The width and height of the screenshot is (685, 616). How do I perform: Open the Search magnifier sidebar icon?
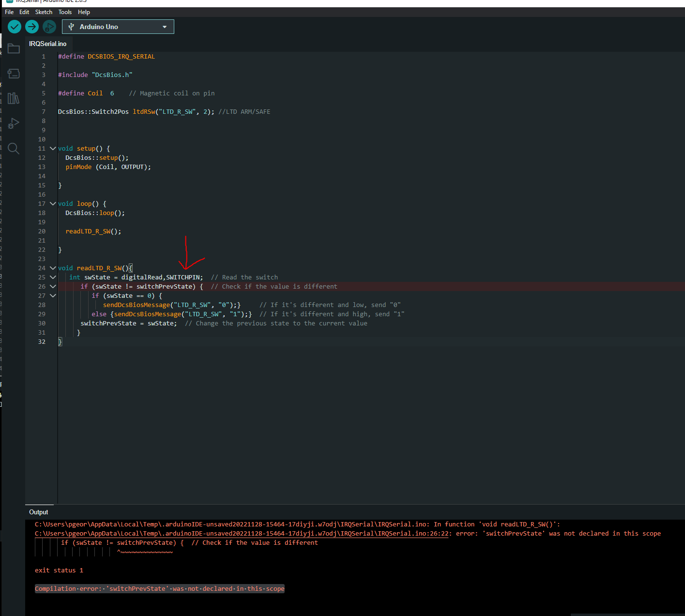point(14,149)
